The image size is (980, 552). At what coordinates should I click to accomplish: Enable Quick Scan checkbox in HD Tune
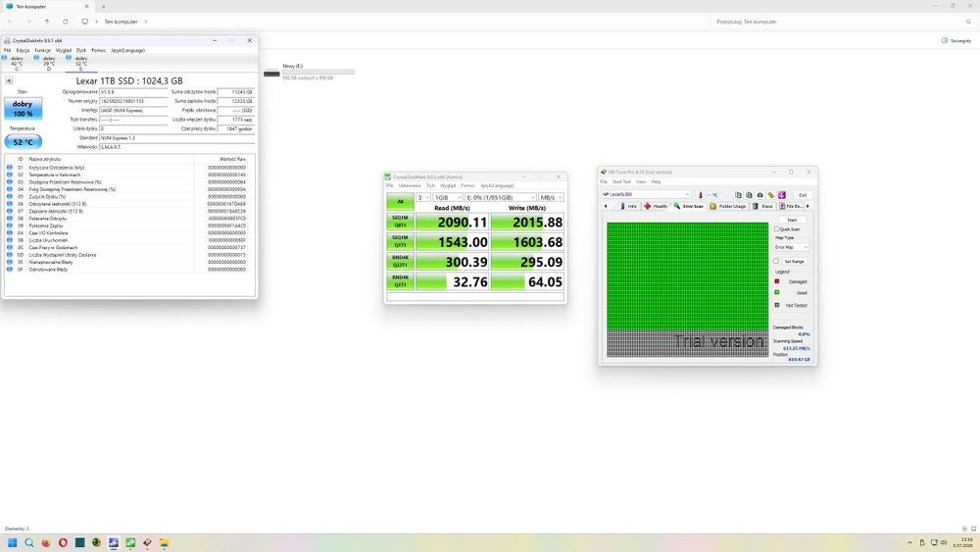click(x=776, y=228)
